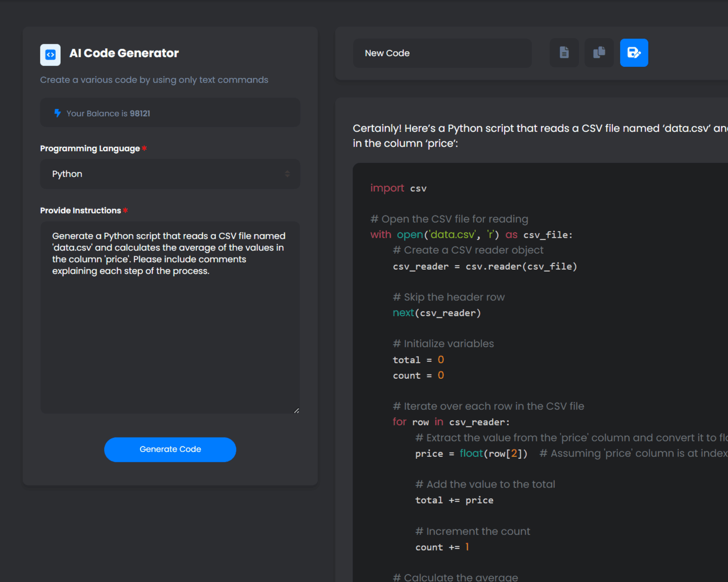Click the 'csv_reader = csv.reader(csv_file)' line

[485, 266]
